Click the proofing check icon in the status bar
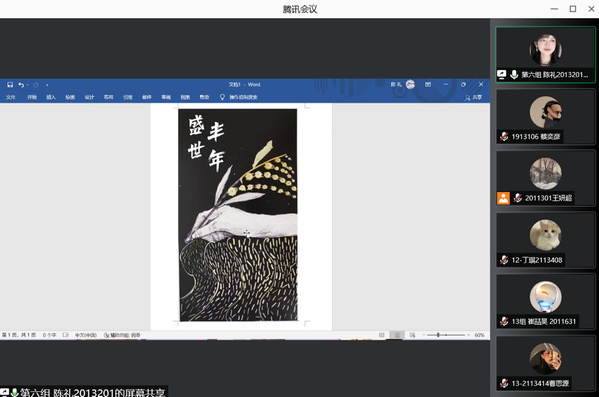 click(x=65, y=335)
